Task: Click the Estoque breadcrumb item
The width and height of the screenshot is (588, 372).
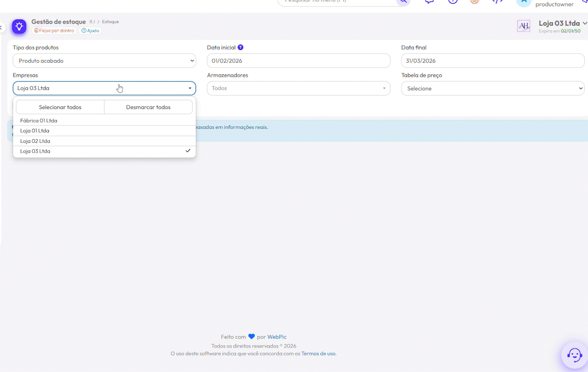Action: point(110,22)
